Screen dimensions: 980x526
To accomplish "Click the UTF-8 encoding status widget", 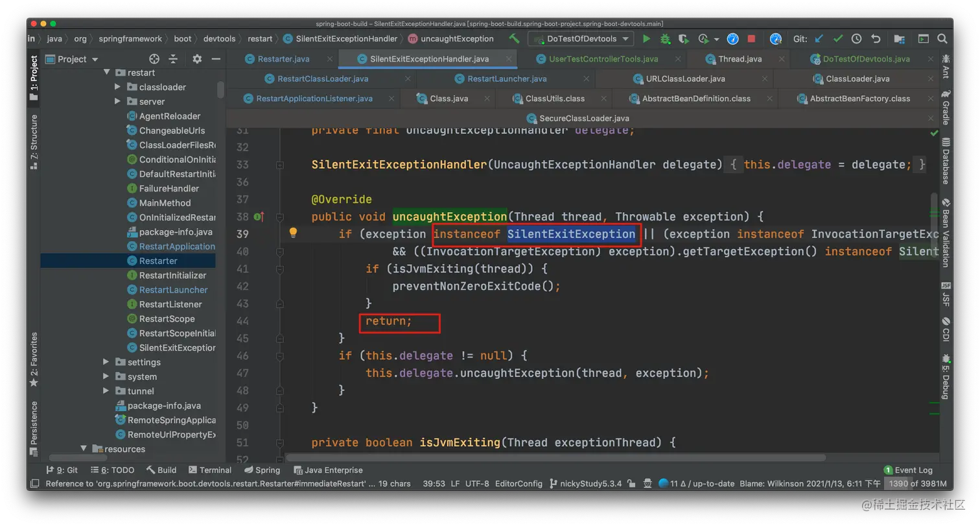I will (477, 484).
